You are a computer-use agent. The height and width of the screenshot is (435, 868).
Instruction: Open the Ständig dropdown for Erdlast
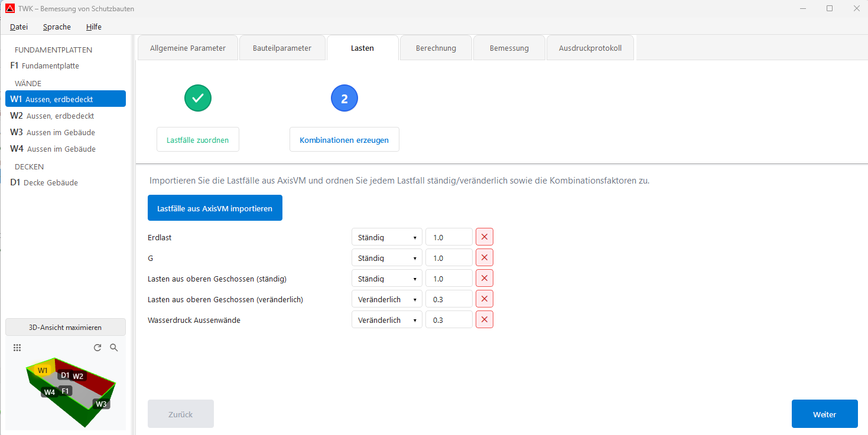pos(387,237)
